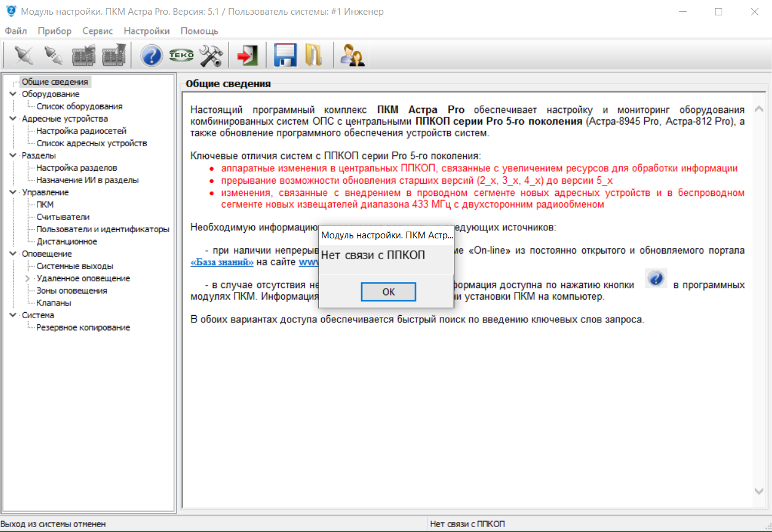Open the Прибор menu
772x532 pixels.
[x=54, y=31]
